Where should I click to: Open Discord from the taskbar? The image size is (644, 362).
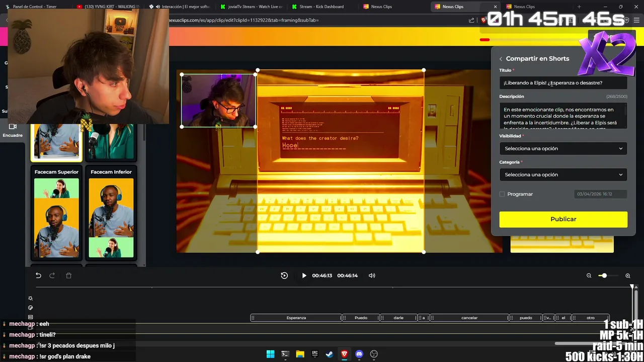pos(359,354)
